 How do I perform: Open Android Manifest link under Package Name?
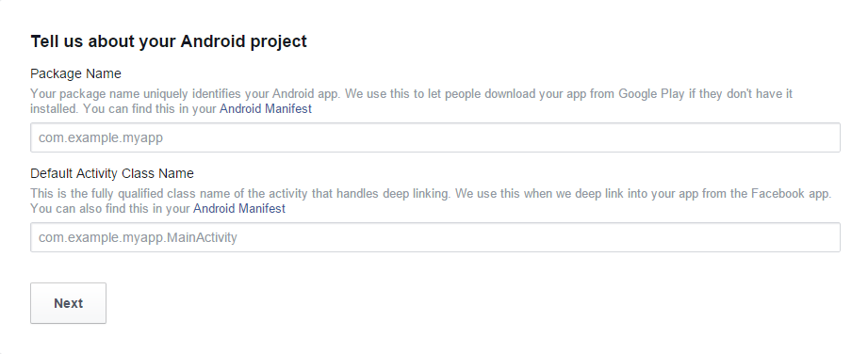[266, 109]
